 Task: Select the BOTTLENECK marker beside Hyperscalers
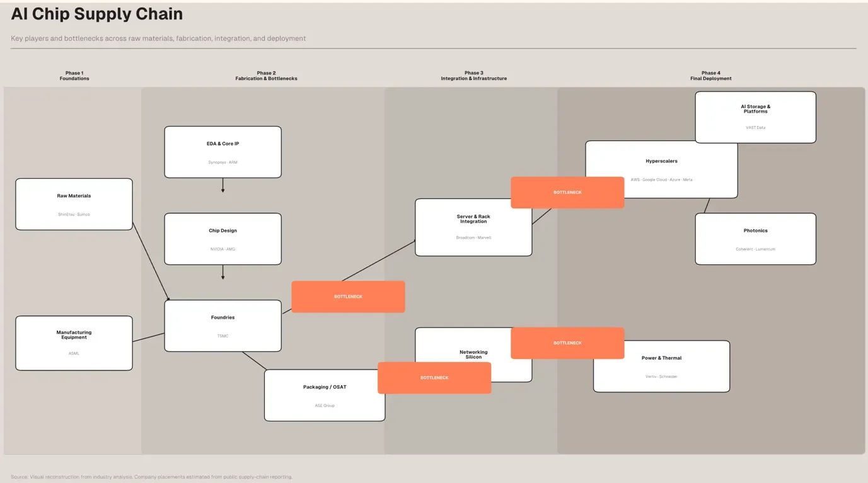pos(567,192)
